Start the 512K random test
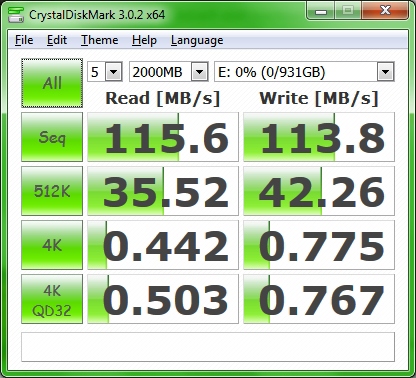The height and width of the screenshot is (378, 416). [x=52, y=191]
